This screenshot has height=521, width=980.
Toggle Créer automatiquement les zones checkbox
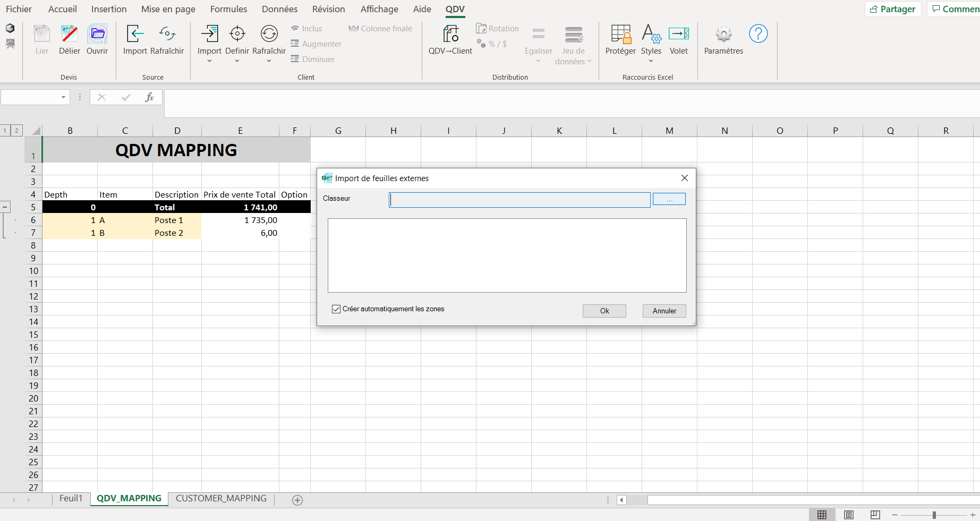(336, 309)
